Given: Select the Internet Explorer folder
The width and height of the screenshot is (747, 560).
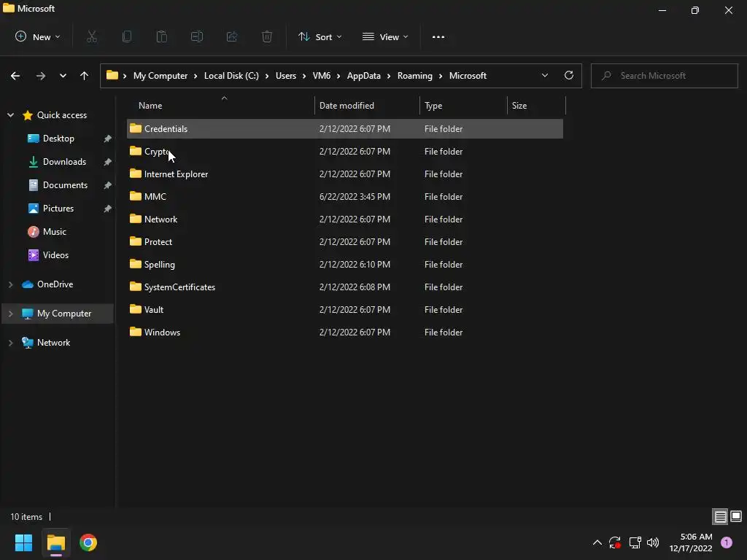Looking at the screenshot, I should coord(345,174).
